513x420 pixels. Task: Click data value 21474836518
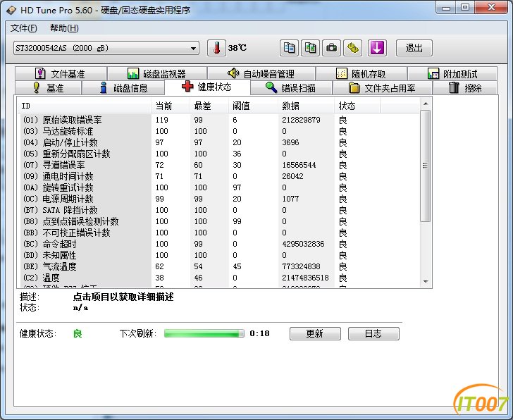(x=305, y=278)
